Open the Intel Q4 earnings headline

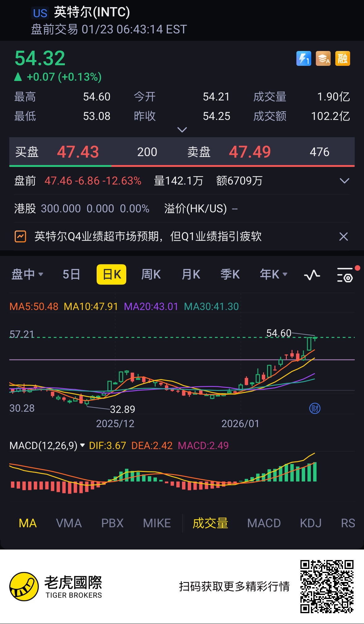[x=148, y=236]
